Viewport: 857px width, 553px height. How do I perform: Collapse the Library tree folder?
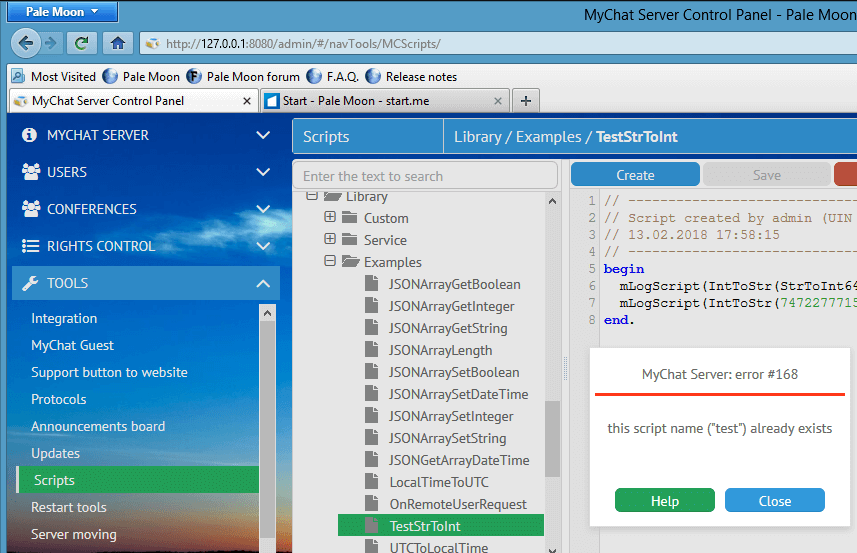[x=312, y=196]
